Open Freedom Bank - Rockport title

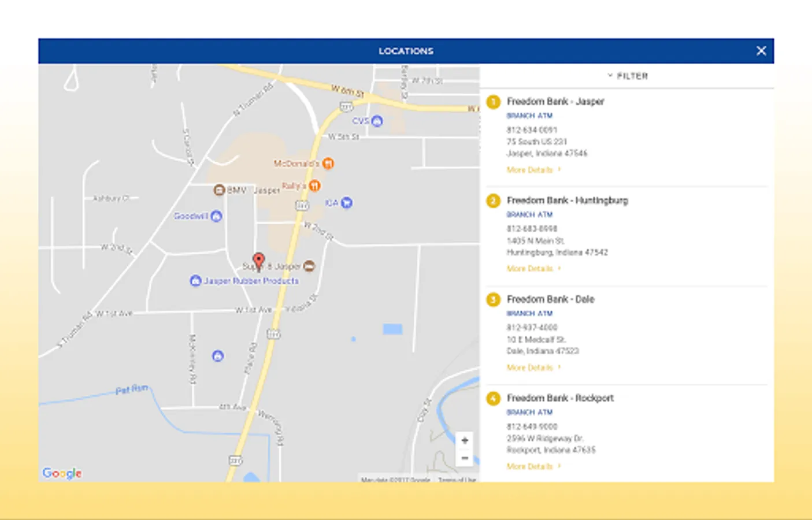coord(560,398)
